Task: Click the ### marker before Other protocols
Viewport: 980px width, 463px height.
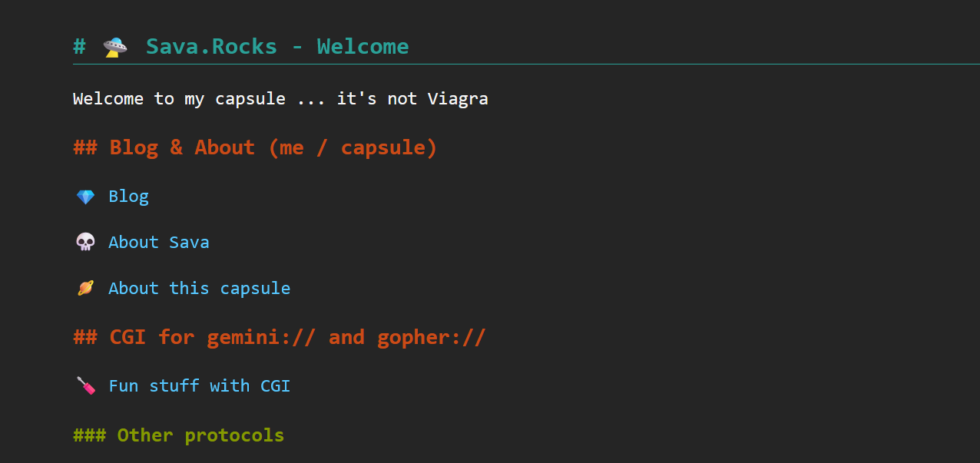Action: (89, 435)
